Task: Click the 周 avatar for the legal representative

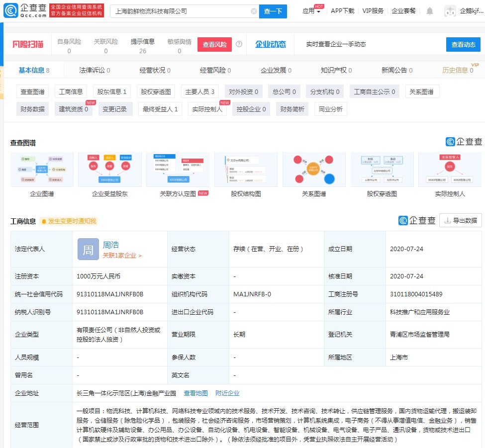Action: [x=88, y=249]
